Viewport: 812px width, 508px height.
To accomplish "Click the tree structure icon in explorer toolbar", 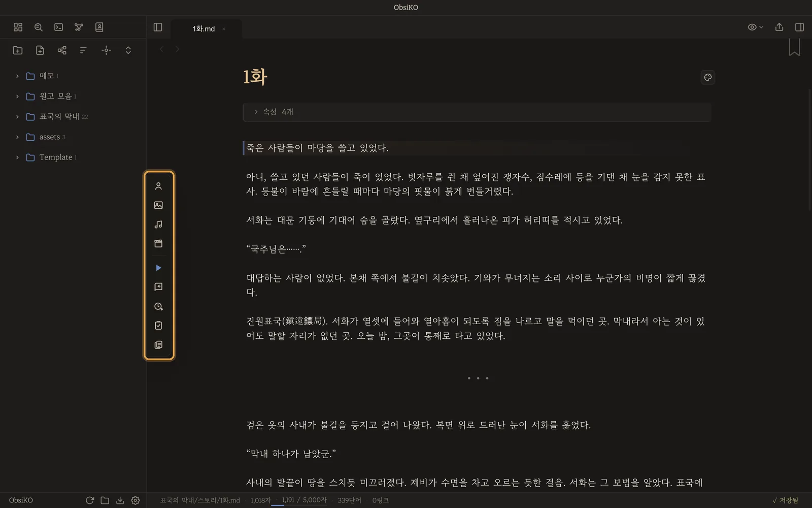I will pos(62,50).
